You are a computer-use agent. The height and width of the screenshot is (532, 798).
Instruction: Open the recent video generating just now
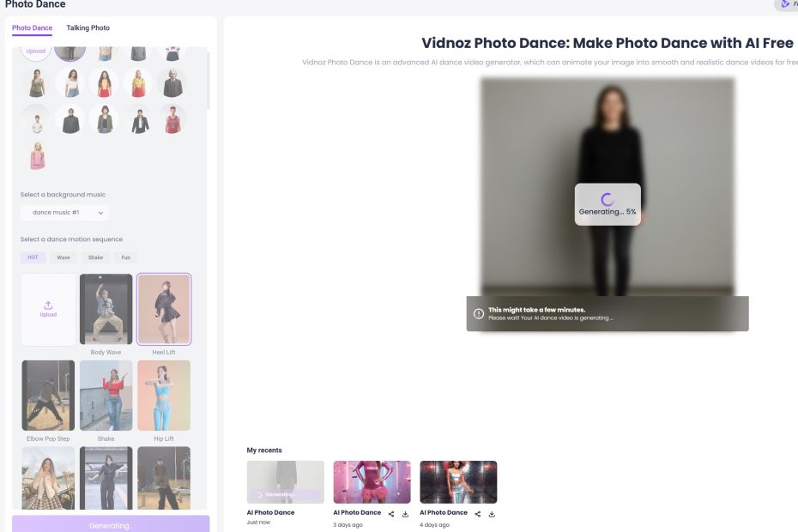pyautogui.click(x=286, y=482)
